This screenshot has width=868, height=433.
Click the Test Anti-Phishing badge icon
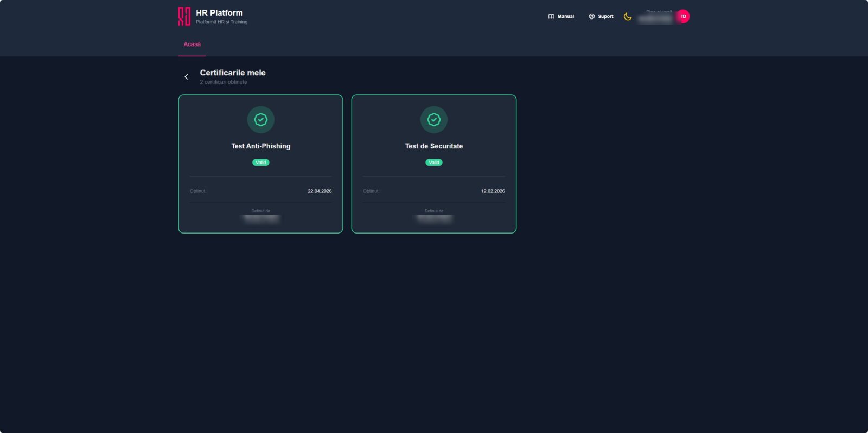[x=261, y=119]
